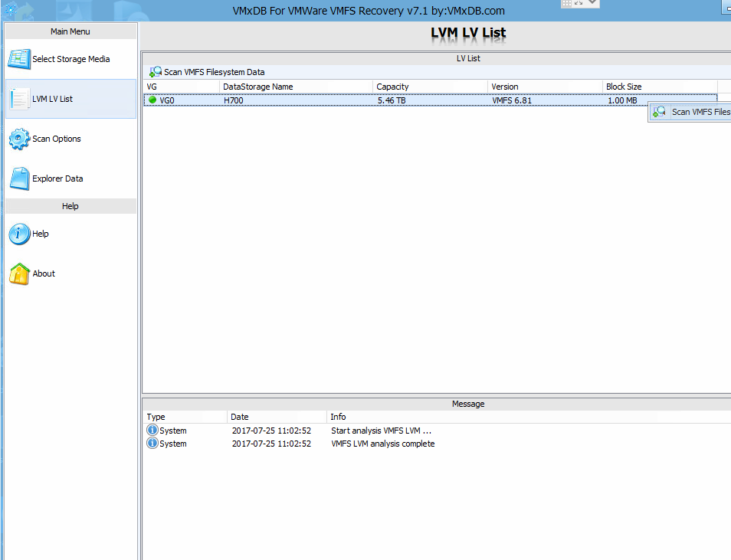731x560 pixels.
Task: Click the 5.46 TB capacity cell
Action: [392, 100]
